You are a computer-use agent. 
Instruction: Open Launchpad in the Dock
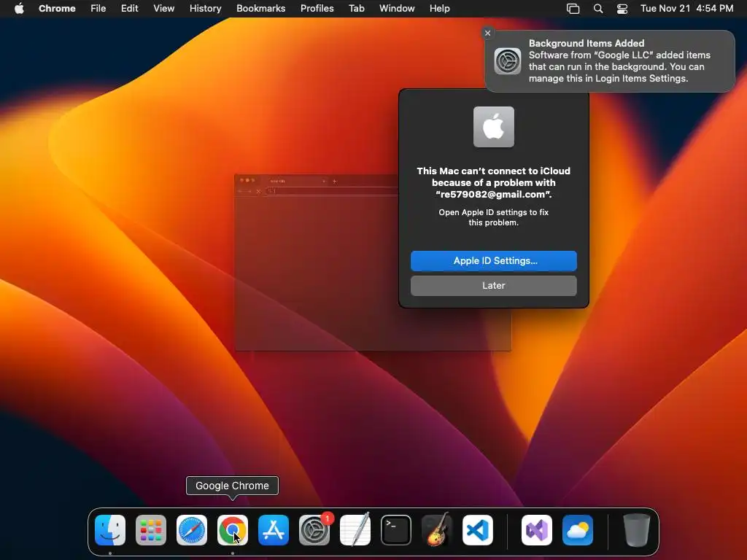(x=151, y=530)
